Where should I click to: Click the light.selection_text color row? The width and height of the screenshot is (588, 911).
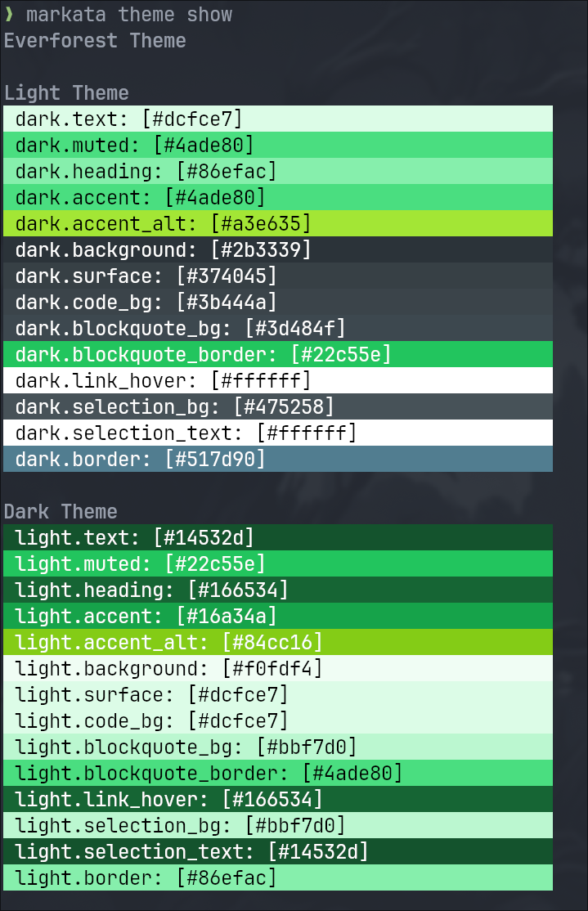pos(278,852)
